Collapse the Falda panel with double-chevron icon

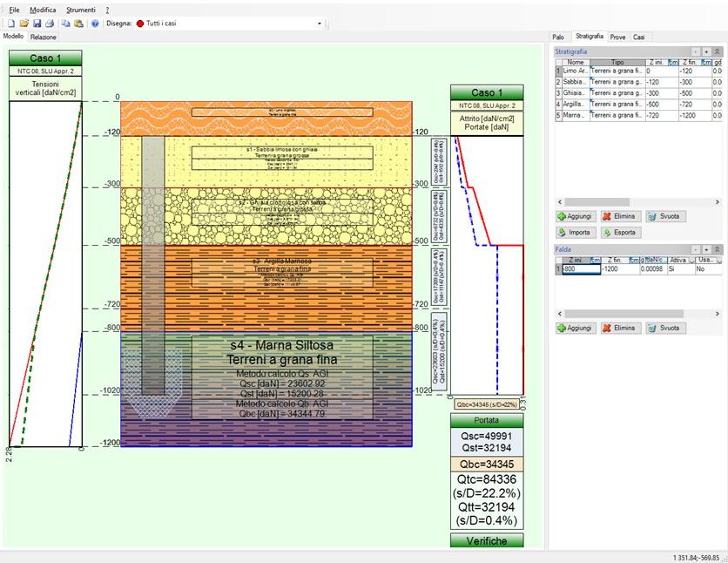click(x=717, y=249)
